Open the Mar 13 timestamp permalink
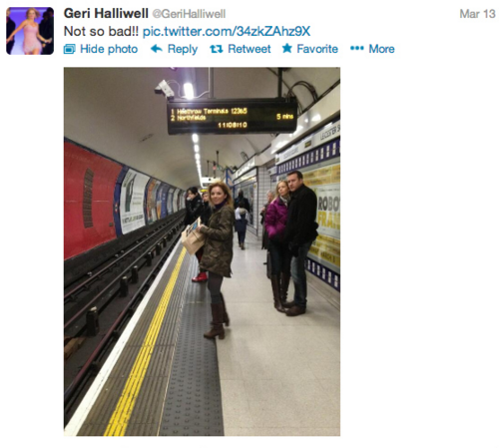 (477, 14)
